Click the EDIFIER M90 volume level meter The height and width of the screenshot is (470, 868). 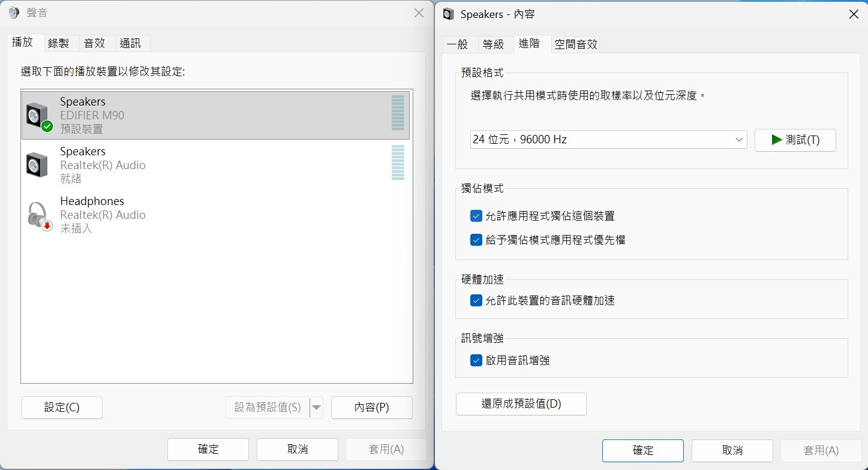point(398,113)
